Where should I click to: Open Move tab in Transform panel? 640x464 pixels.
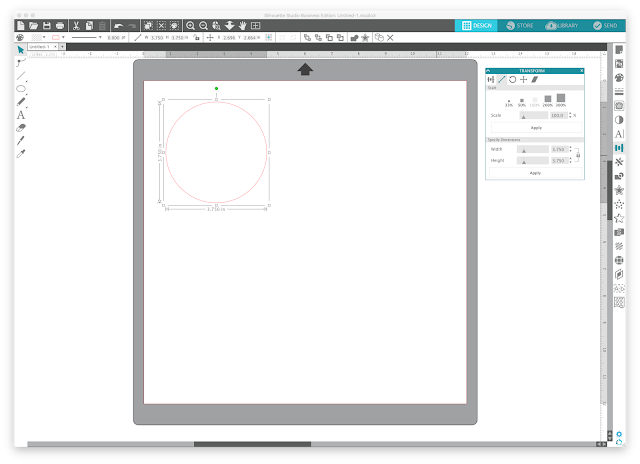[x=524, y=80]
